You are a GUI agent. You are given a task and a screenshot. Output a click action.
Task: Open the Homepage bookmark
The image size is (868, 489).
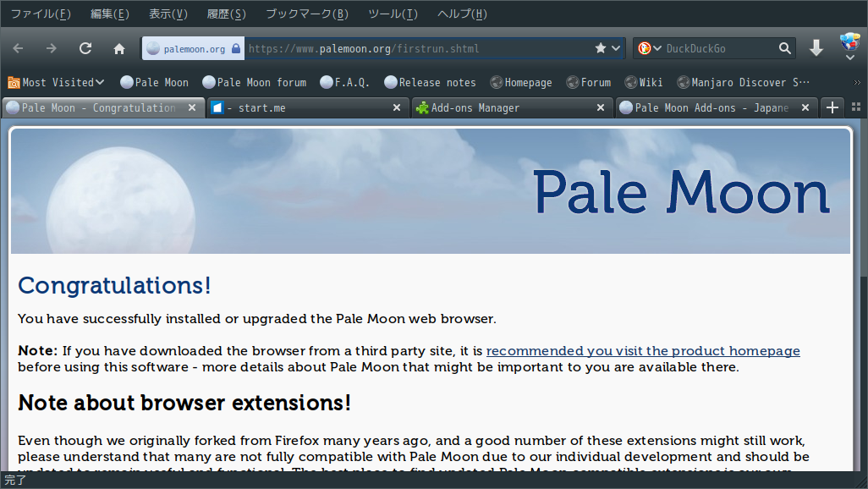[x=521, y=83]
